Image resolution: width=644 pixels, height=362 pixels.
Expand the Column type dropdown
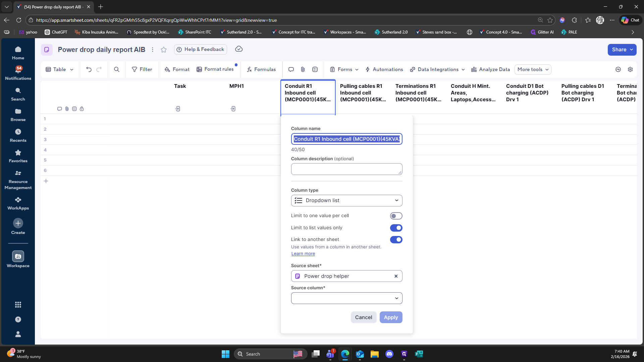click(x=346, y=200)
